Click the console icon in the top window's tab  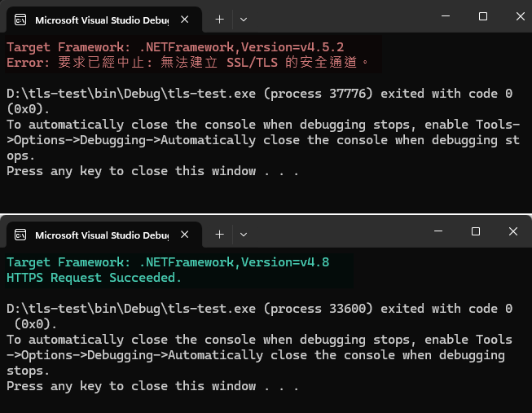[x=20, y=19]
